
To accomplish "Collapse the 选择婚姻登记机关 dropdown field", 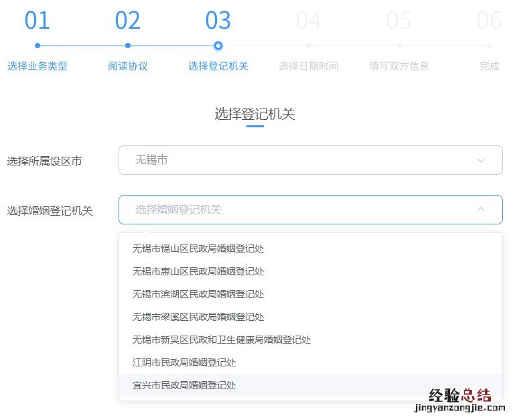I will pos(310,210).
